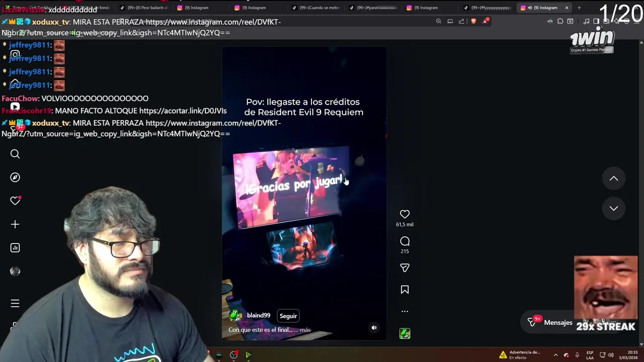Open the notifications heart in the sidebar
This screenshot has width=644, height=362.
pyautogui.click(x=15, y=201)
